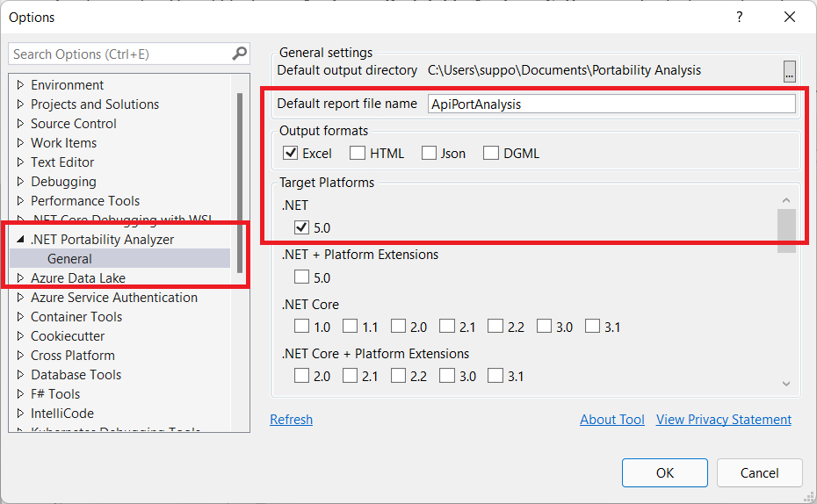Click Default report file name field
Viewport: 817px width, 504px height.
click(x=611, y=104)
